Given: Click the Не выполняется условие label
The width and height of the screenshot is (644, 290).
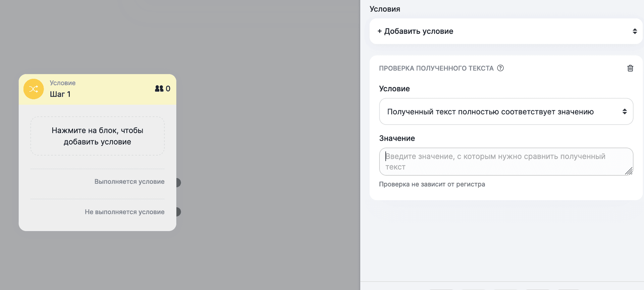Looking at the screenshot, I should coord(124,212).
